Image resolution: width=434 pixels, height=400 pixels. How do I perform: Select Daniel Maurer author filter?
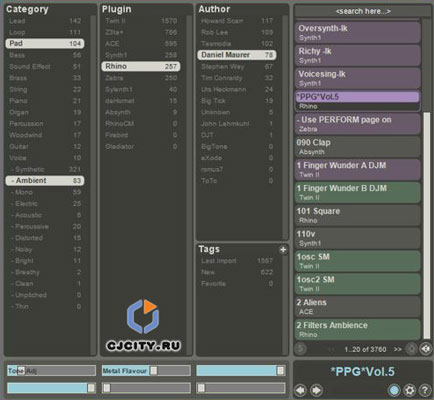[237, 55]
